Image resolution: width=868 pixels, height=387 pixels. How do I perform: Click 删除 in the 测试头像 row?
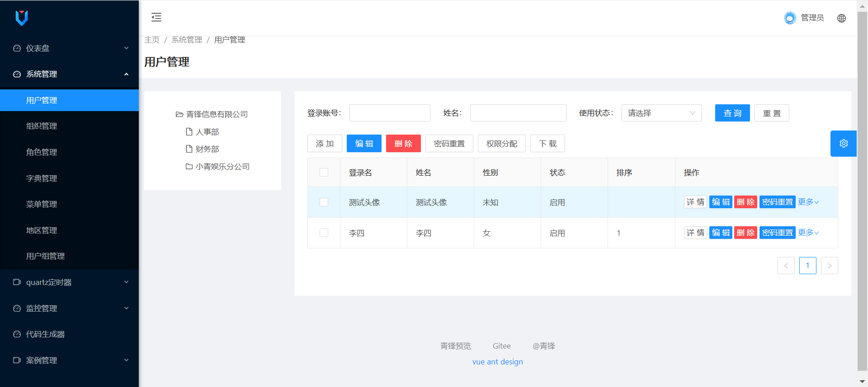pyautogui.click(x=745, y=202)
